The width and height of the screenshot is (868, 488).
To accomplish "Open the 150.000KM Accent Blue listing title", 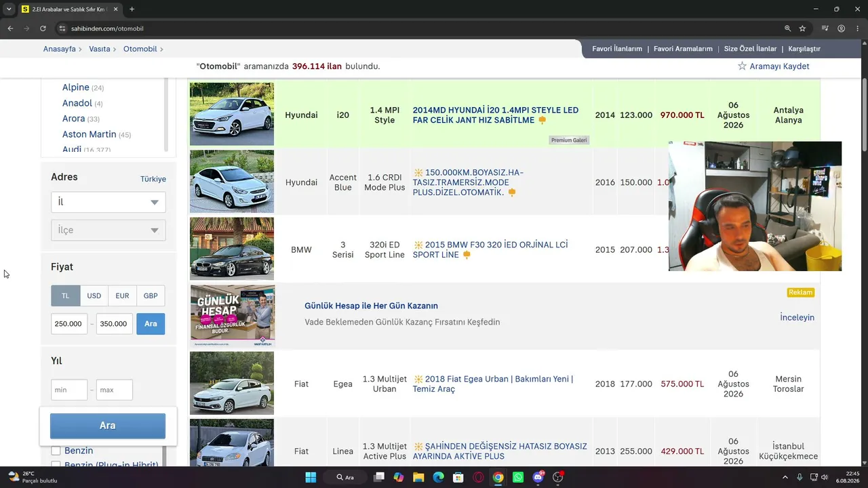I will coord(468,182).
